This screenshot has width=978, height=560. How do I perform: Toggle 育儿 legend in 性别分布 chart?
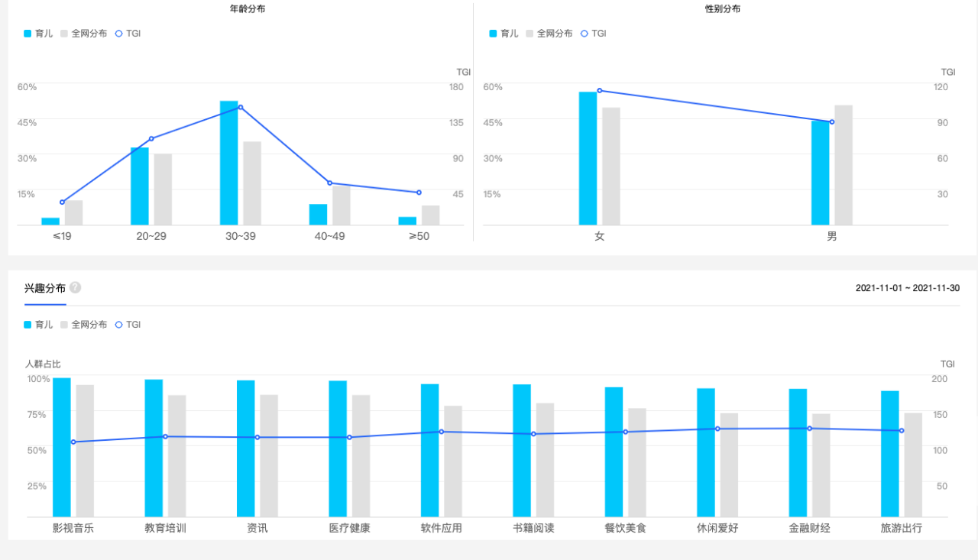tap(504, 34)
